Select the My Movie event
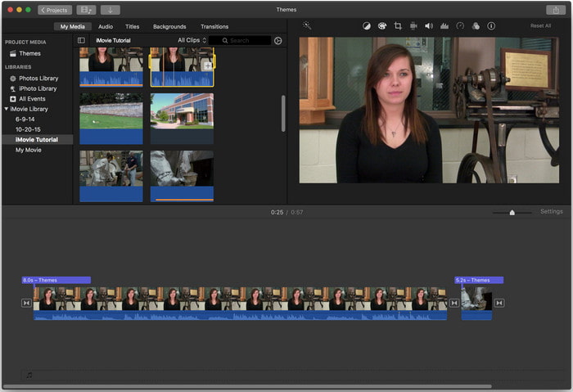573x392 pixels. (28, 150)
